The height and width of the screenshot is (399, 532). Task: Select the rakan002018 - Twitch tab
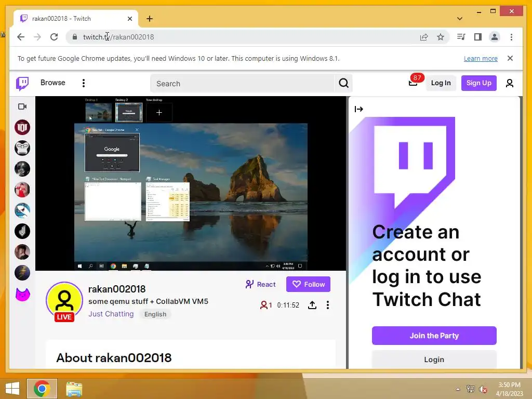[x=75, y=19]
